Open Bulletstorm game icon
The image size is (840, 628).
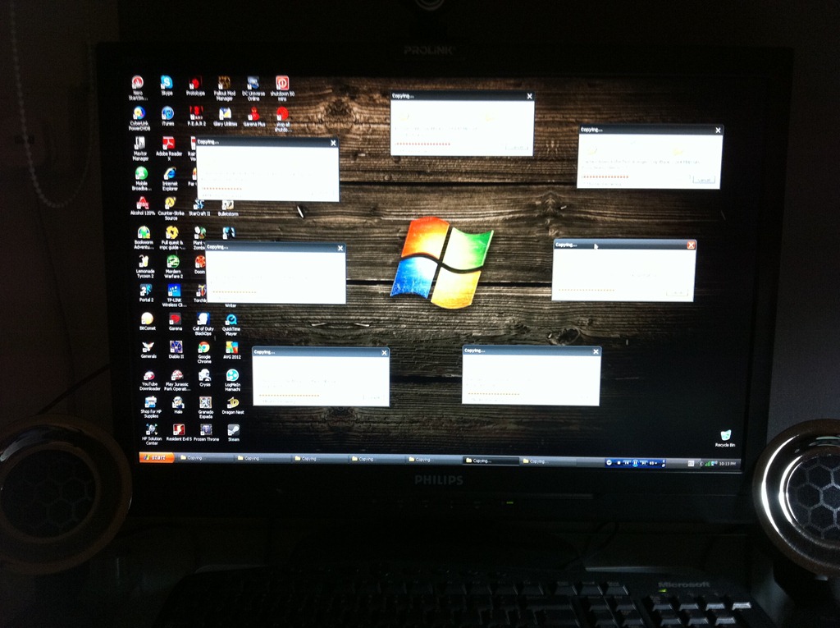pyautogui.click(x=228, y=208)
